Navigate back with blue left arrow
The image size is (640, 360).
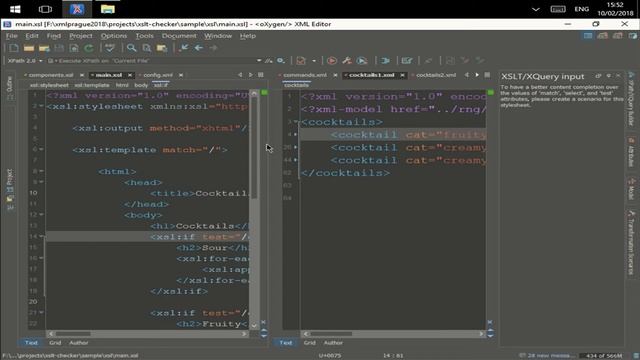point(199,48)
